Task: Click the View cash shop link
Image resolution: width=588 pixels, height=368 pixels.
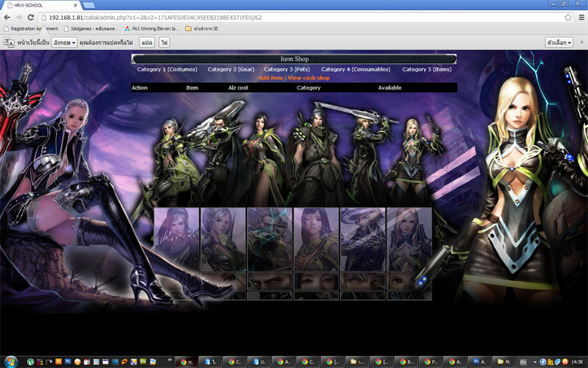Action: click(309, 78)
